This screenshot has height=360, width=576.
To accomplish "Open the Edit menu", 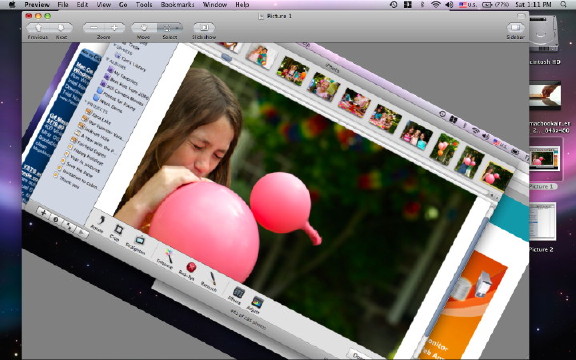I will click(82, 5).
